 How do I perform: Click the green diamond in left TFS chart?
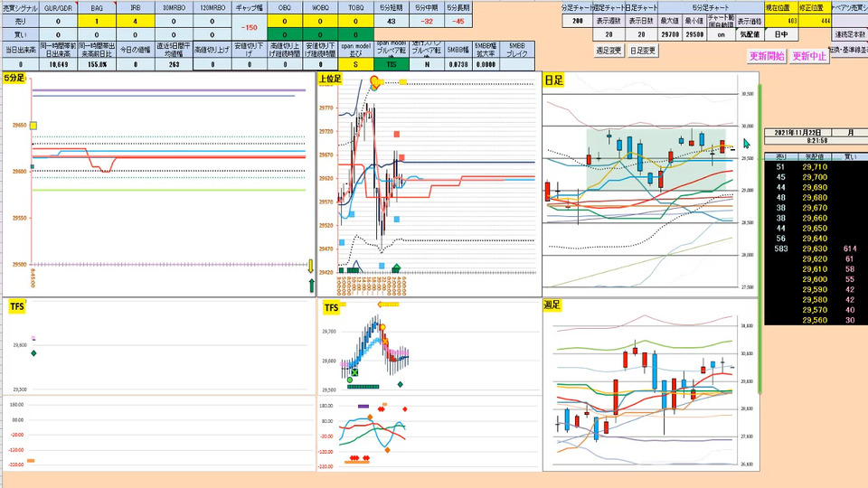click(33, 353)
